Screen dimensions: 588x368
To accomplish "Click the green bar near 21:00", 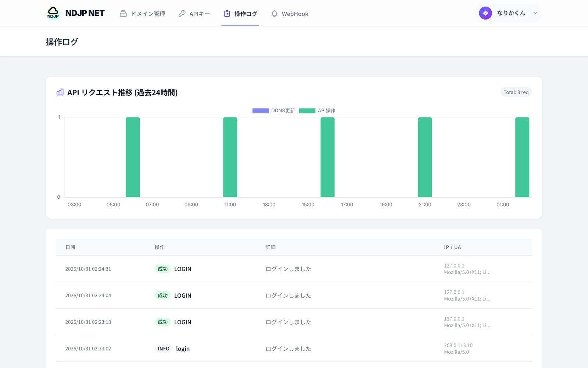I will click(425, 157).
